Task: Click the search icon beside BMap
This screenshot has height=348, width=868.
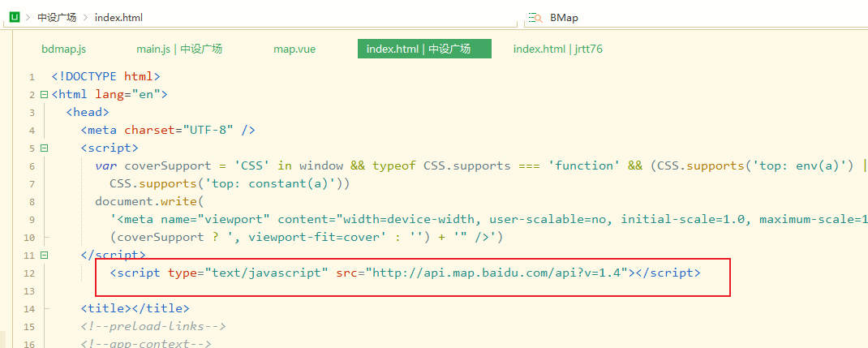Action: 535,18
